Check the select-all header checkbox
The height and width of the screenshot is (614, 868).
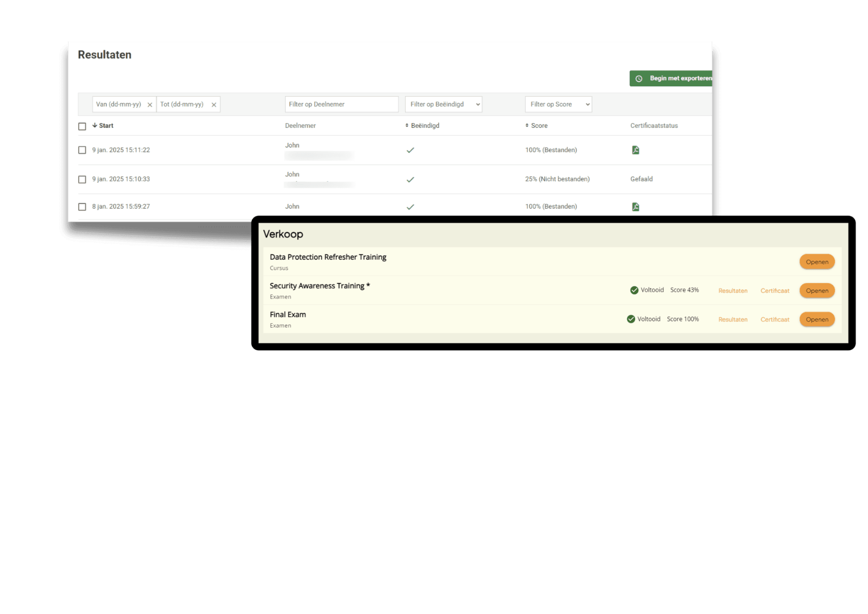click(x=82, y=127)
